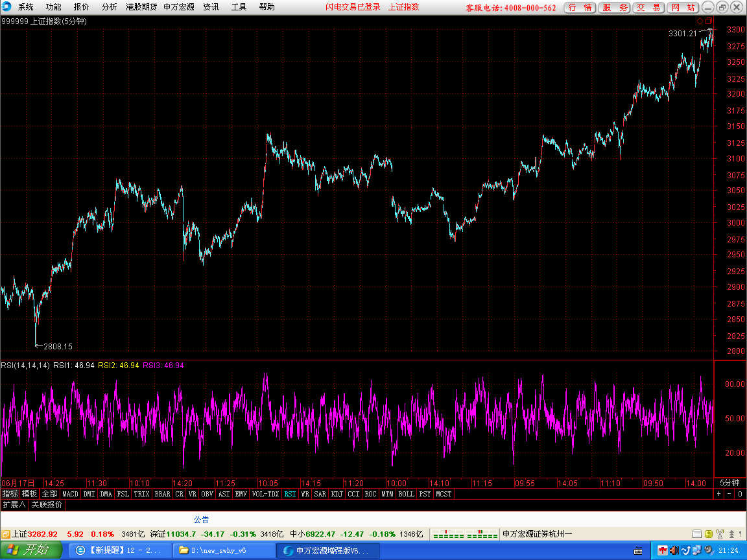The image size is (747, 560).
Task: Select the TRIX indicator tab
Action: [141, 494]
